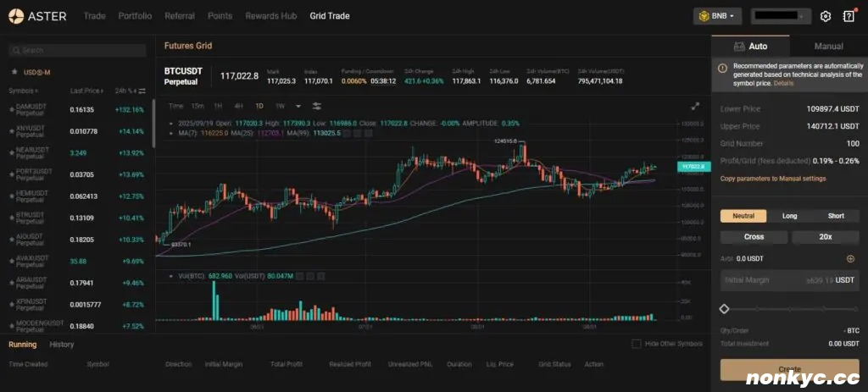Favorite the NEARUSDT star icon
Viewport: 868px width, 392px height.
pyautogui.click(x=12, y=152)
